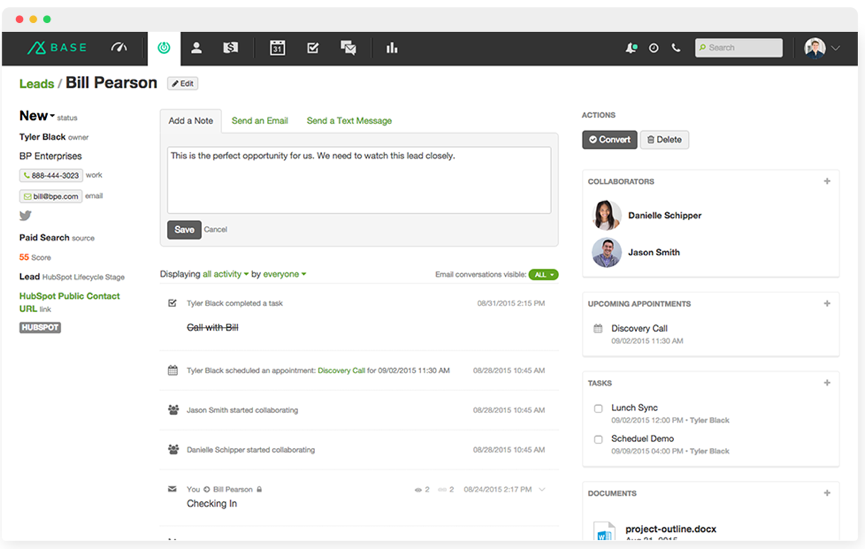Open the dashboard gauge icon
This screenshot has height=549, width=865.
tap(119, 48)
